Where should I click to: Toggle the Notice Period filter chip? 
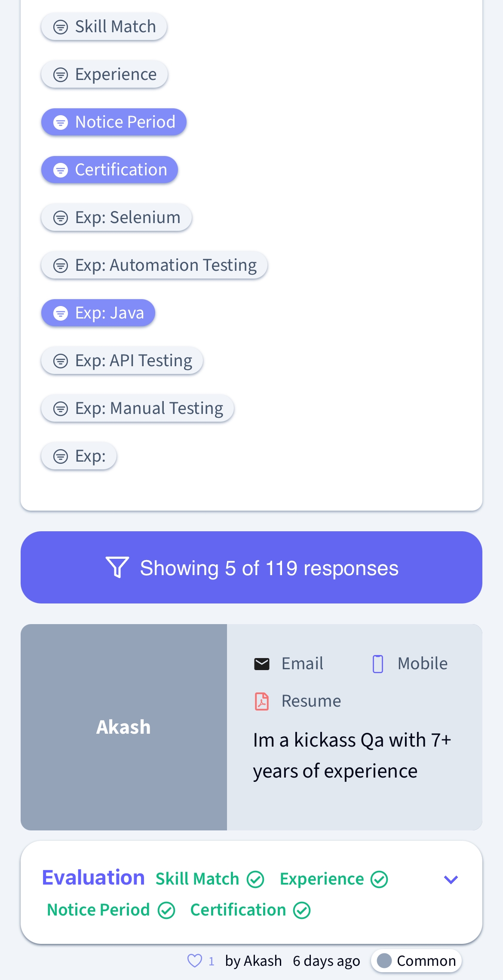point(114,122)
